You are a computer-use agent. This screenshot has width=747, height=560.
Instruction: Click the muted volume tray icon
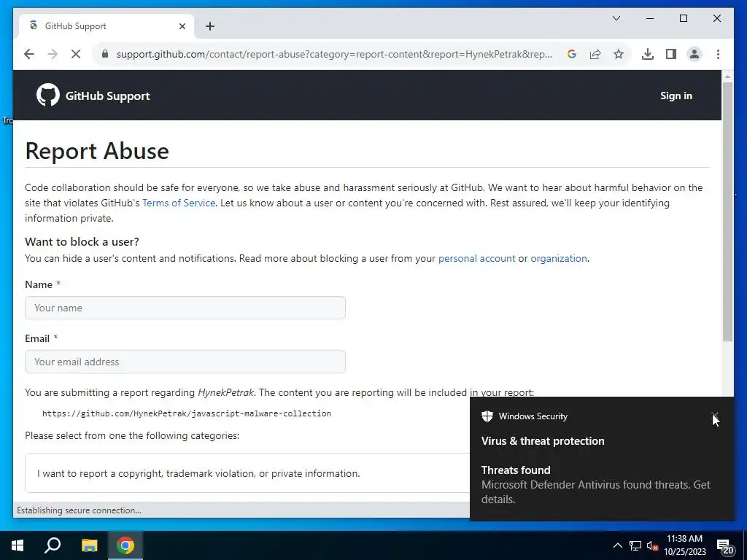pos(652,545)
